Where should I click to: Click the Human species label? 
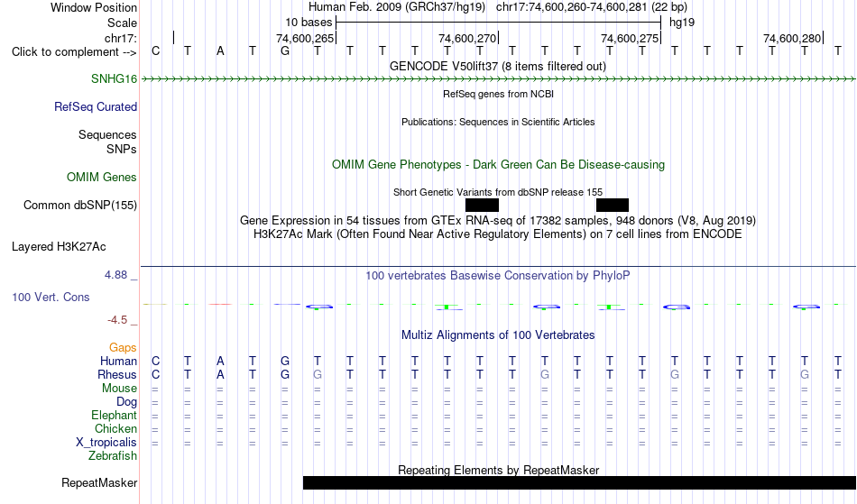pyautogui.click(x=118, y=361)
